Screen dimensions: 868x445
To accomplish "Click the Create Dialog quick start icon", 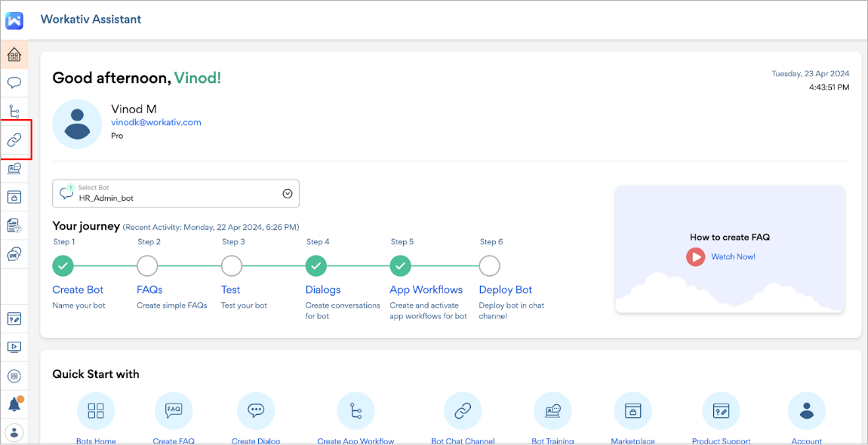I will click(256, 411).
